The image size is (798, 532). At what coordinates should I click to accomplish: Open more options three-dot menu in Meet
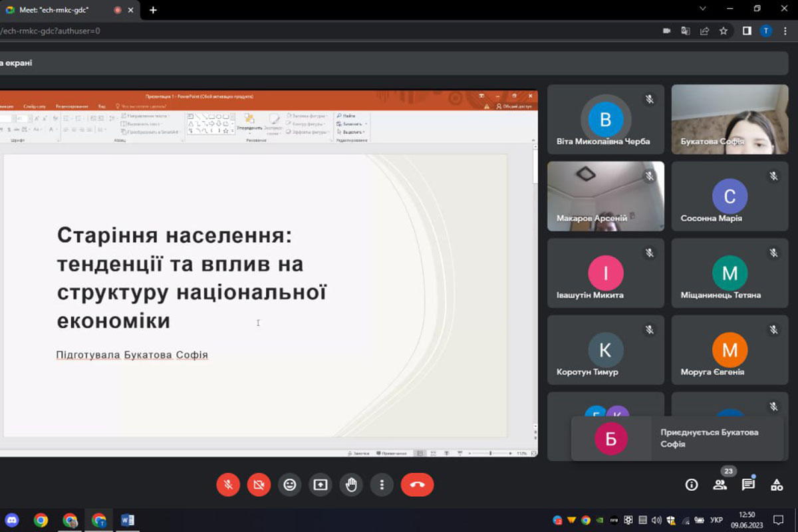pos(382,485)
